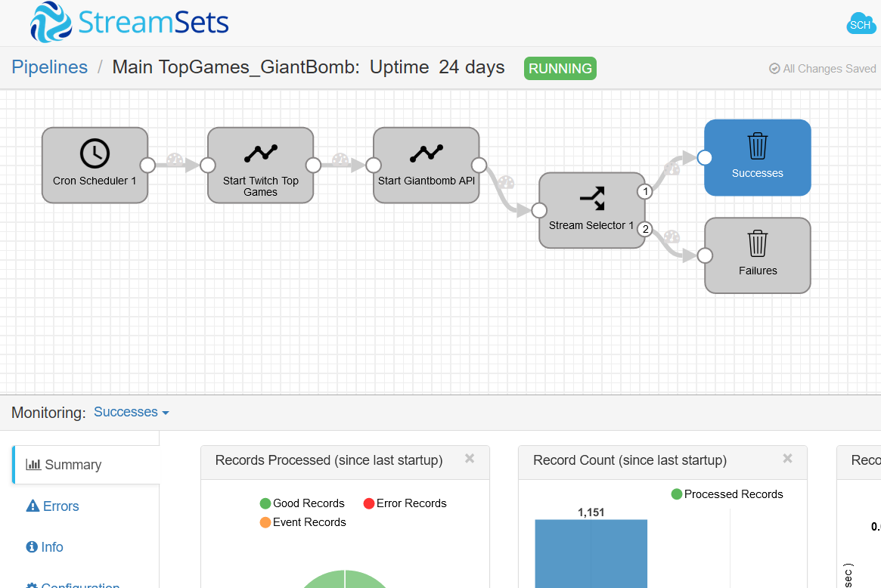Click the red Error Records color dot
Screen dimensions: 881x588
click(x=368, y=503)
